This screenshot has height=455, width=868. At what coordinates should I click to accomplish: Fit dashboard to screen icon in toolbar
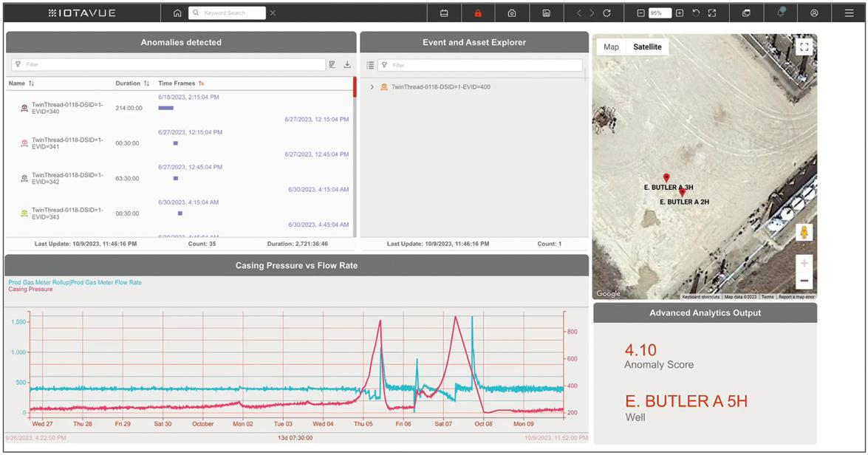tap(712, 13)
